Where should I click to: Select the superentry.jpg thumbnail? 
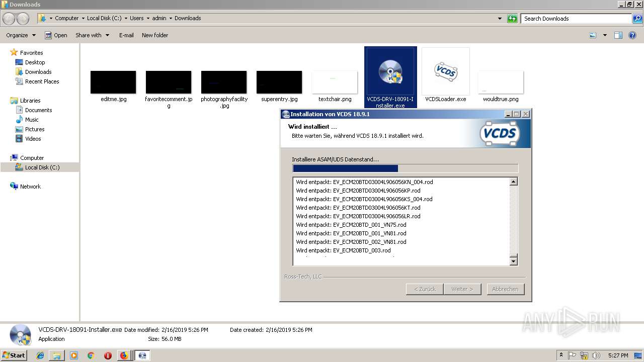(x=279, y=82)
